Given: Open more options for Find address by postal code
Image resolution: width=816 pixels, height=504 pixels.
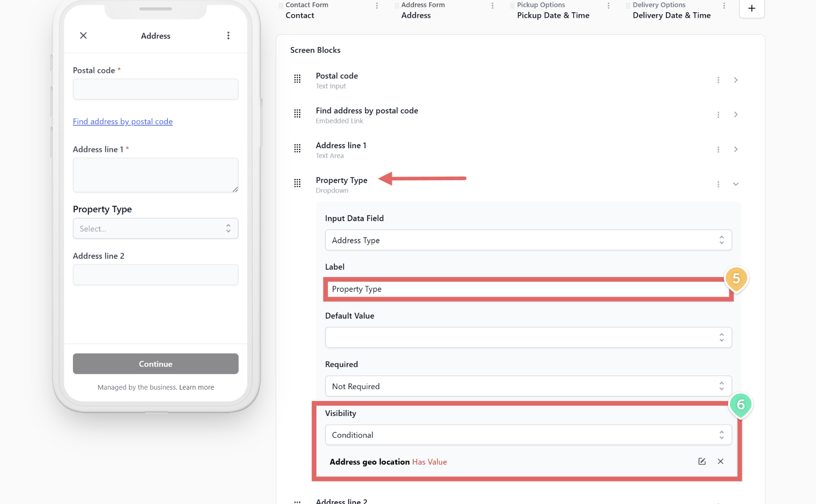Looking at the screenshot, I should pyautogui.click(x=718, y=115).
